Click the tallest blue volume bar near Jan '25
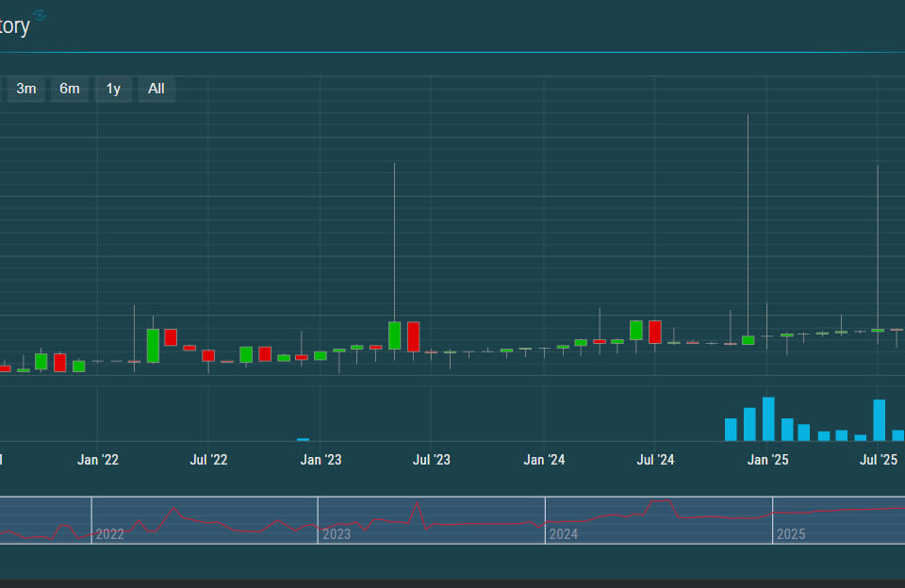905x588 pixels. tap(768, 419)
